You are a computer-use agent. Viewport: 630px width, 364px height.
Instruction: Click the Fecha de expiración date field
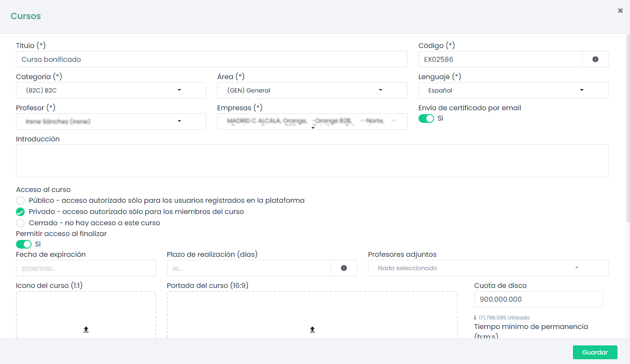86,268
